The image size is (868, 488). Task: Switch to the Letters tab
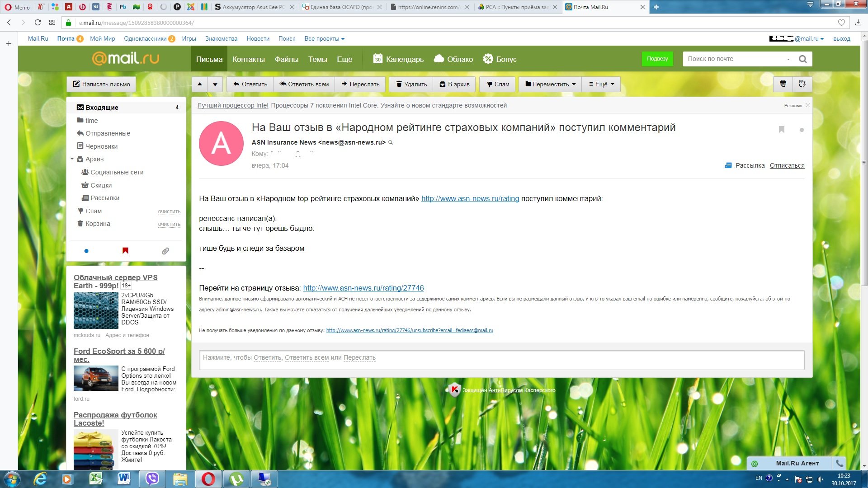209,59
